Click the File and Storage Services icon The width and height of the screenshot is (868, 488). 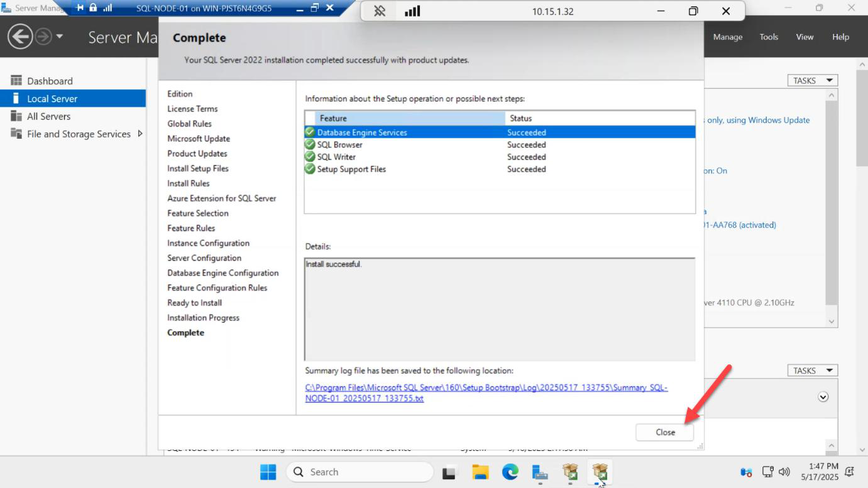click(x=16, y=134)
